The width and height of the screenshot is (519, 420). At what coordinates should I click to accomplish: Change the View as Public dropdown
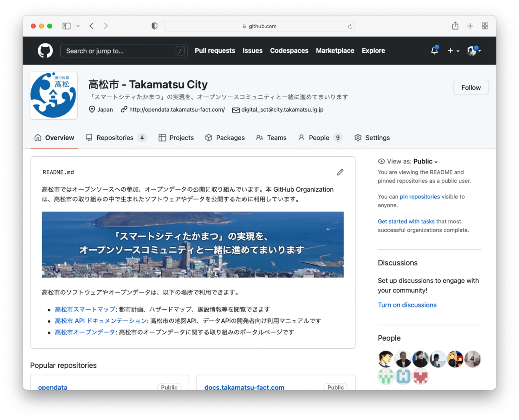[x=425, y=162]
